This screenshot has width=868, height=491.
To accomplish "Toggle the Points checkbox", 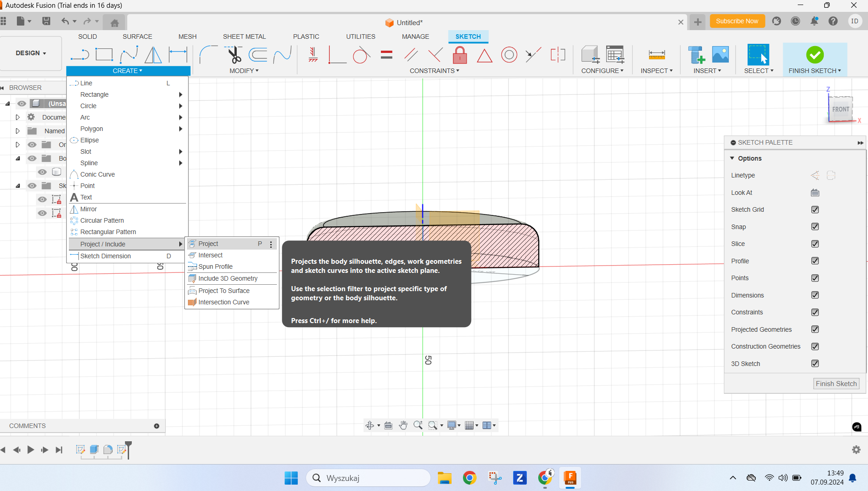I will tap(815, 278).
